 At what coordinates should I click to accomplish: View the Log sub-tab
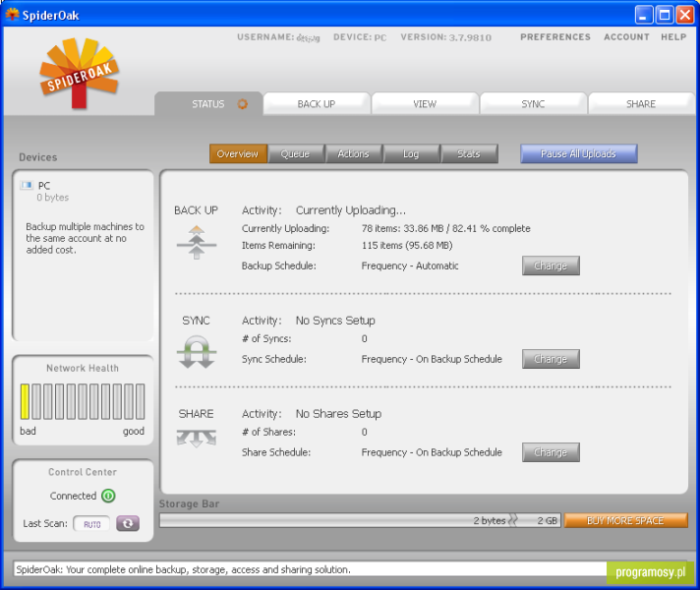tap(411, 153)
